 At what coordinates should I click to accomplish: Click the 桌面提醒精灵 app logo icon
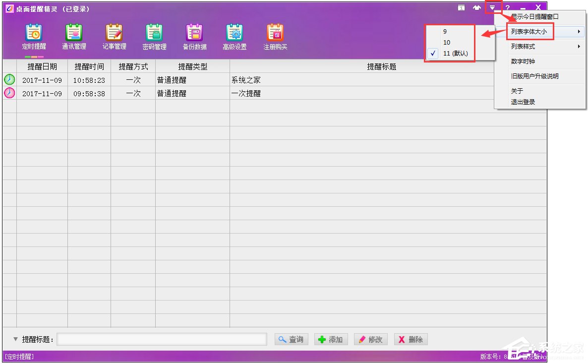pos(9,8)
